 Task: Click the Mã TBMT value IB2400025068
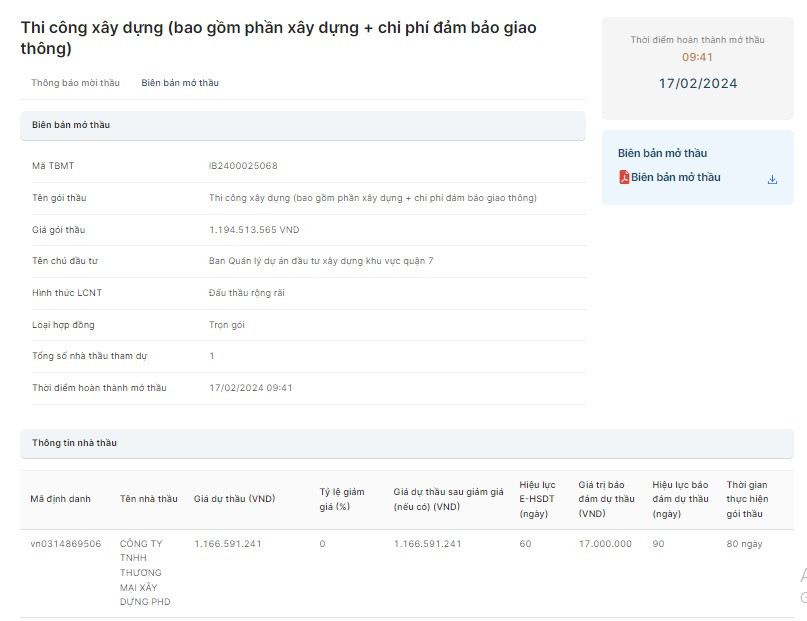(x=243, y=166)
